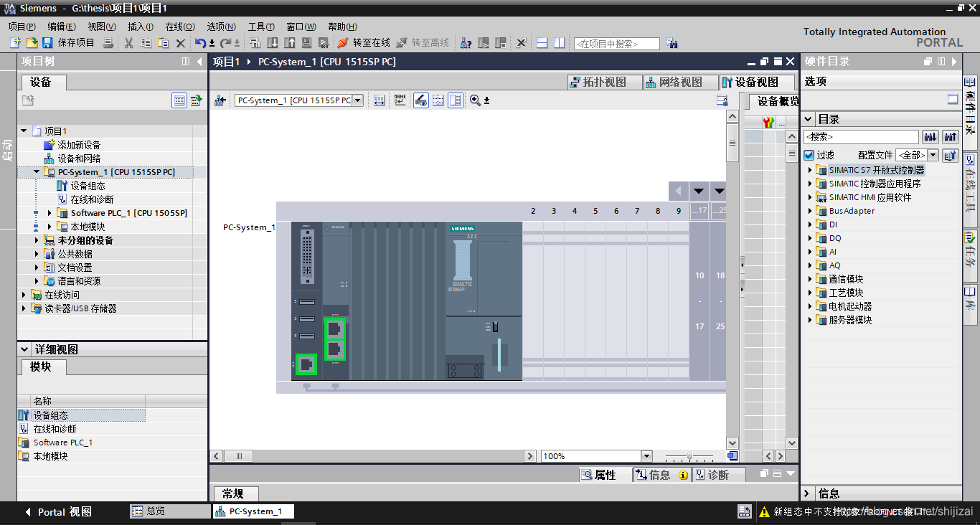
Task: Click the cut scissors icon
Action: 128,43
